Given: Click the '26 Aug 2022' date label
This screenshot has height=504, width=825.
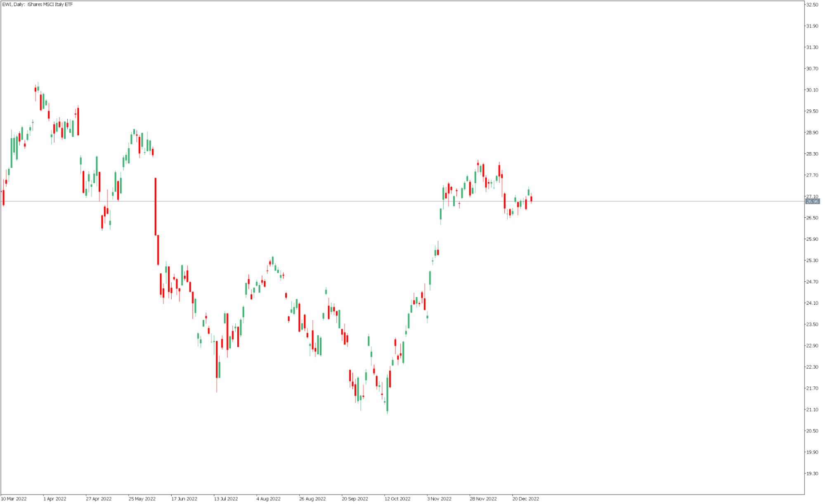Looking at the screenshot, I should pos(312,499).
